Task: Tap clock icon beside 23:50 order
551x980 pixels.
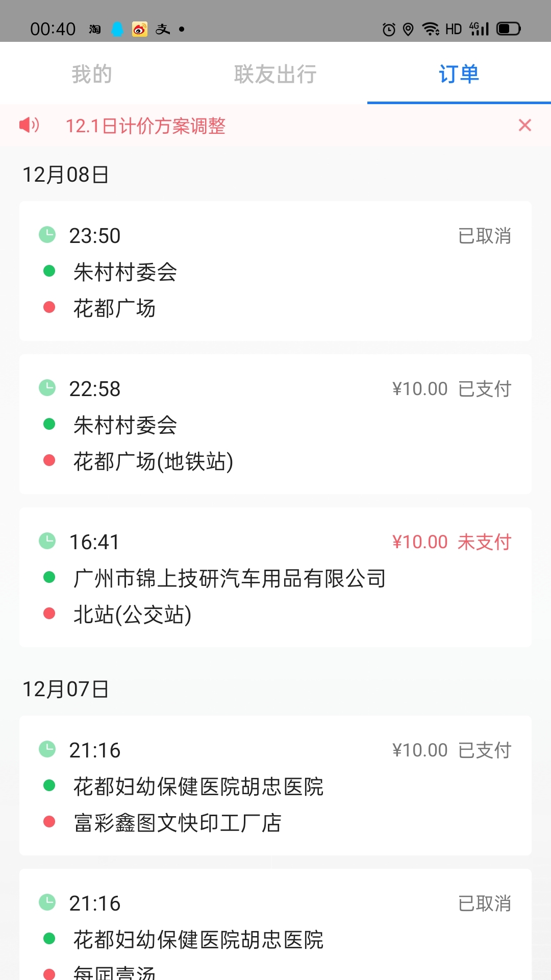Action: pyautogui.click(x=47, y=235)
